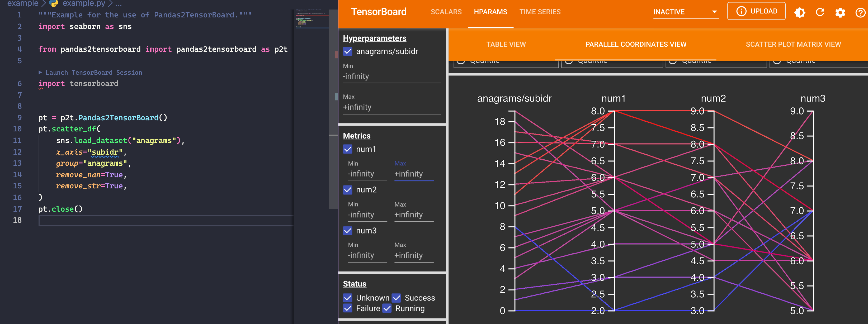Switch to the SCALARS tab
Image resolution: width=868 pixels, height=324 pixels.
(x=446, y=12)
